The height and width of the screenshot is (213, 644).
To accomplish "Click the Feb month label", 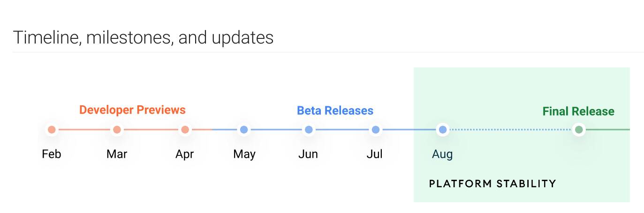I will (52, 154).
